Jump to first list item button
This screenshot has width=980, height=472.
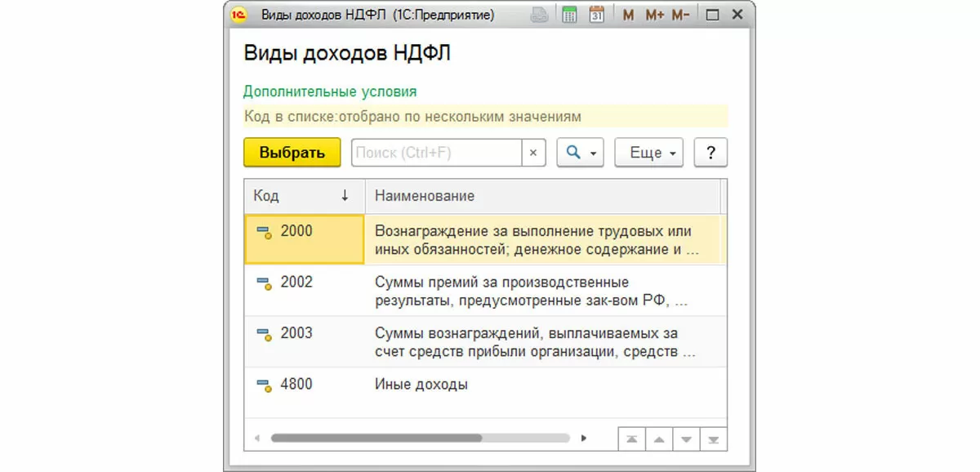[x=632, y=439]
